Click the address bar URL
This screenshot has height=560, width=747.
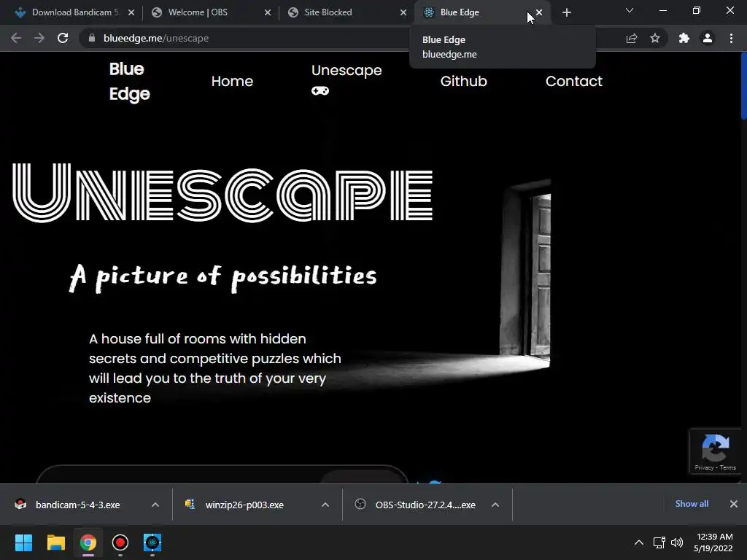(x=156, y=38)
